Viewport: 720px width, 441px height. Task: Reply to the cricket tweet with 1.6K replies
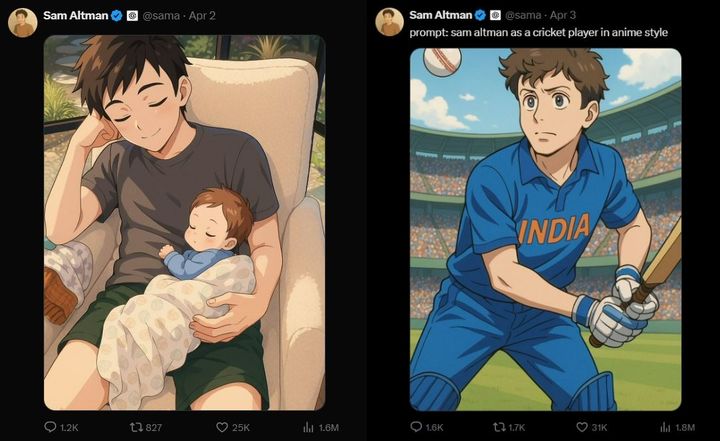tap(416, 427)
